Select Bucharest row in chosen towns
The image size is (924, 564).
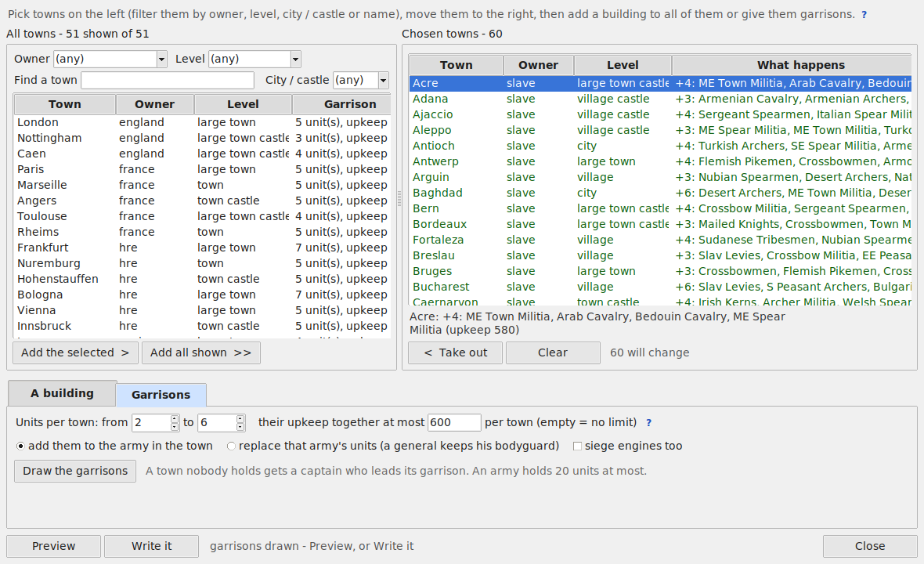point(661,287)
